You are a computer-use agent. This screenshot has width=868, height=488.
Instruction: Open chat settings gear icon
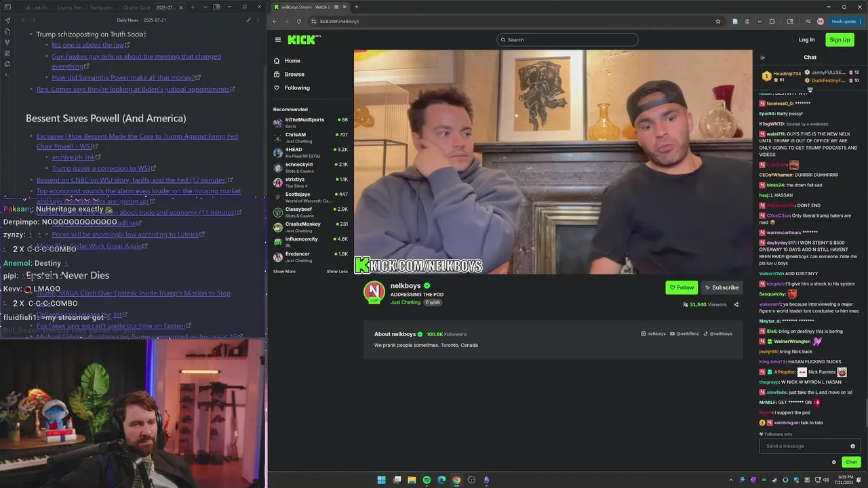(834, 462)
